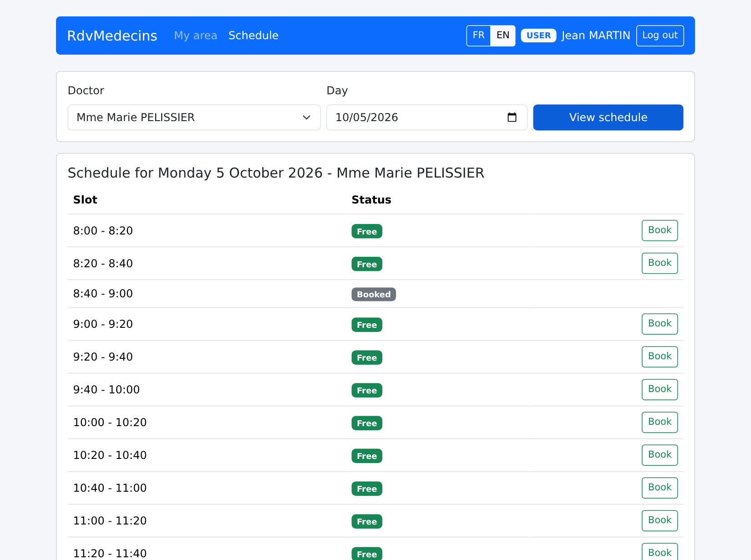Book the 9:40 - 10:00 slot

pyautogui.click(x=660, y=389)
